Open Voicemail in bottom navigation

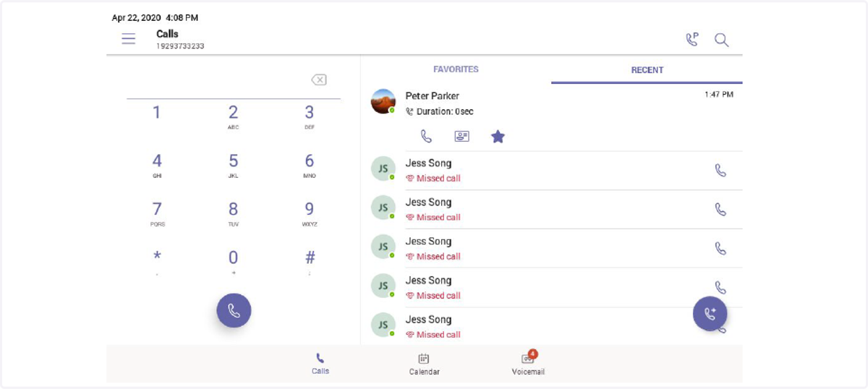(528, 364)
